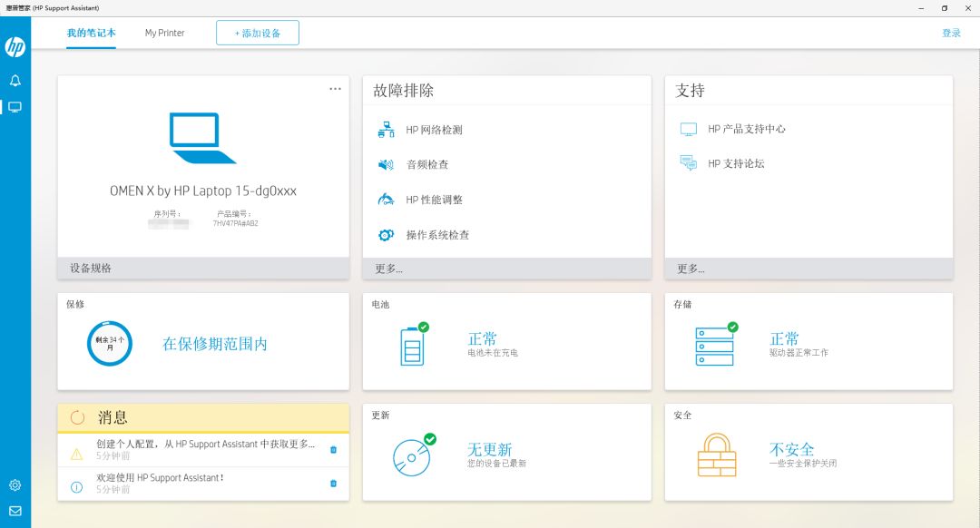Open the 欢迎使用 HP Support Assistant message text
Viewport: 980px width, 528px height.
[160, 478]
